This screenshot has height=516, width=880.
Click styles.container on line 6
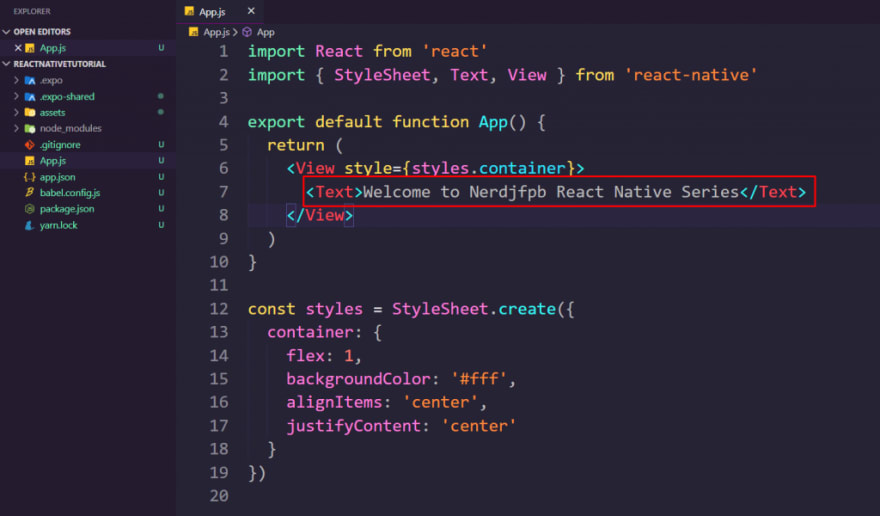click(488, 168)
